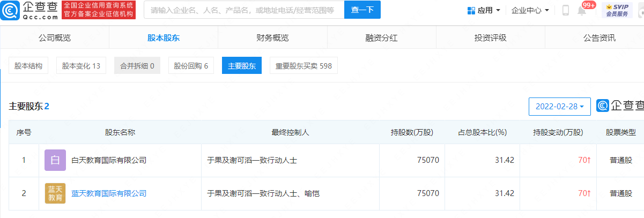Screen dimensions: 644x218
Task: Click the 持股数(万股) column header
Action: click(412, 132)
